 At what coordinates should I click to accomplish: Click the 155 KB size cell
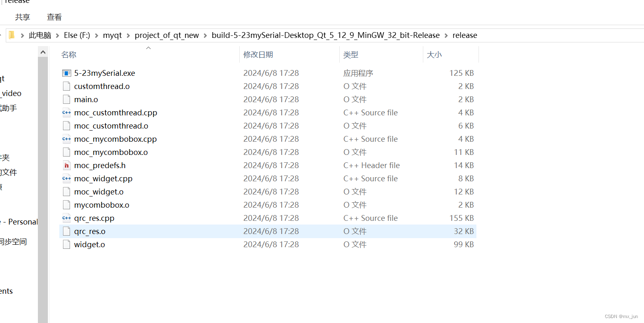pos(462,218)
